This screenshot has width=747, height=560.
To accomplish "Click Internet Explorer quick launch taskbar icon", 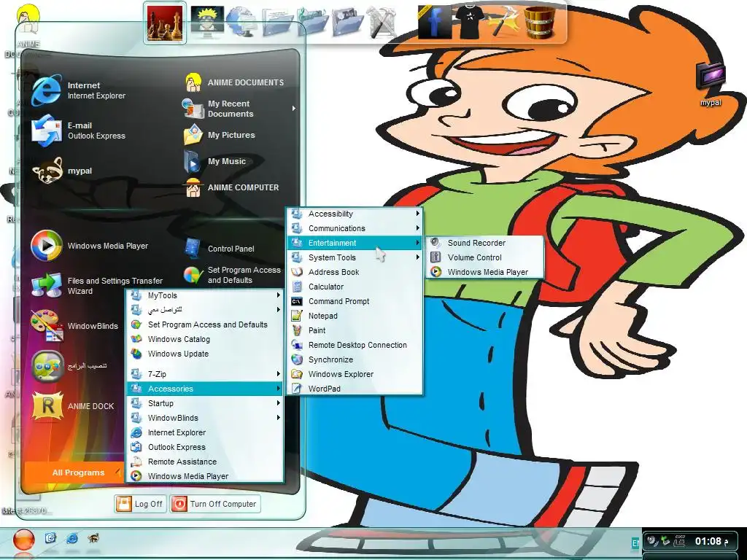I will click(72, 539).
